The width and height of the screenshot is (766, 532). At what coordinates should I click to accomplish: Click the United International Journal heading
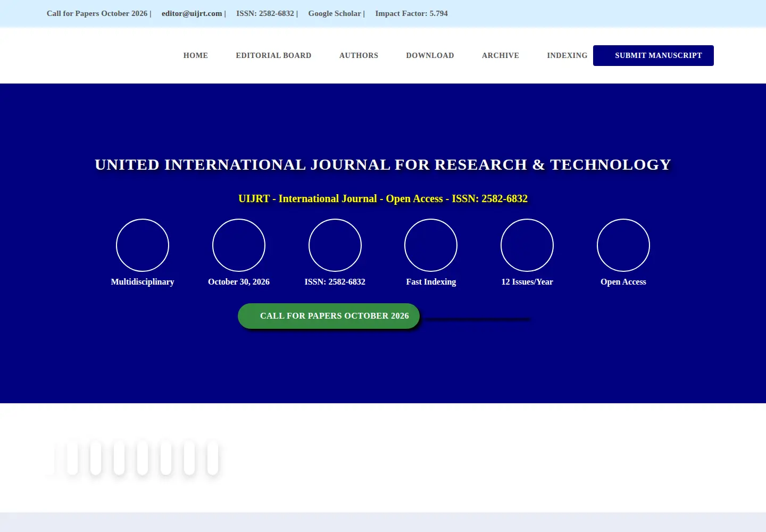(383, 164)
